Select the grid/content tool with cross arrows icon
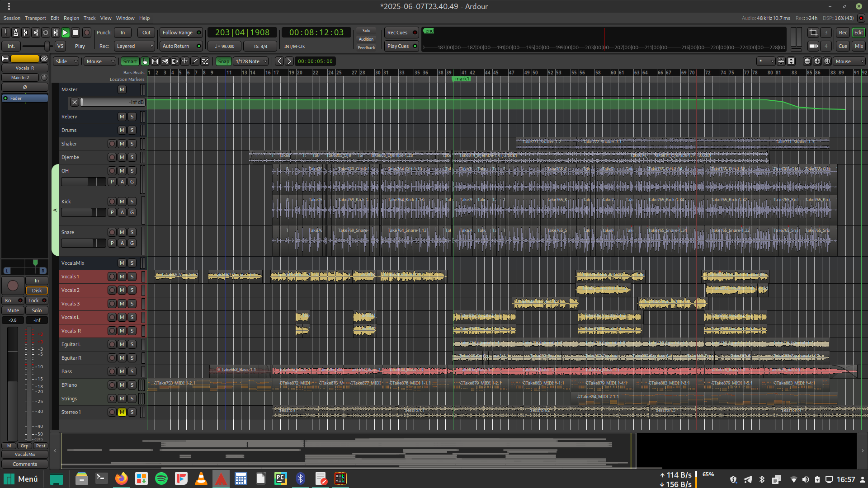 point(185,61)
